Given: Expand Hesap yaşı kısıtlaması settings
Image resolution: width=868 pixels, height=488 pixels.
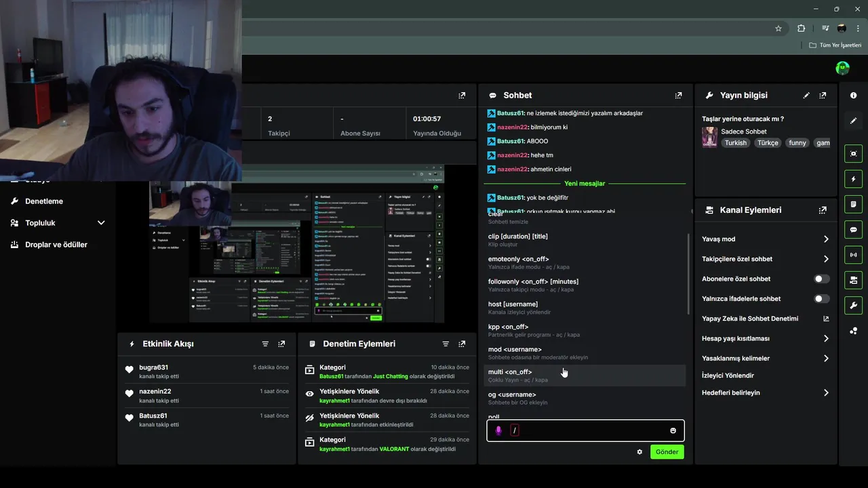Looking at the screenshot, I should click(766, 338).
